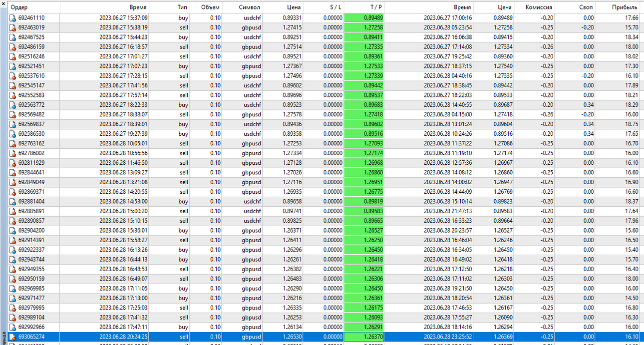Viewport: 644px width, 345px height.
Task: Click the order icon of 692971477
Action: tap(12, 298)
